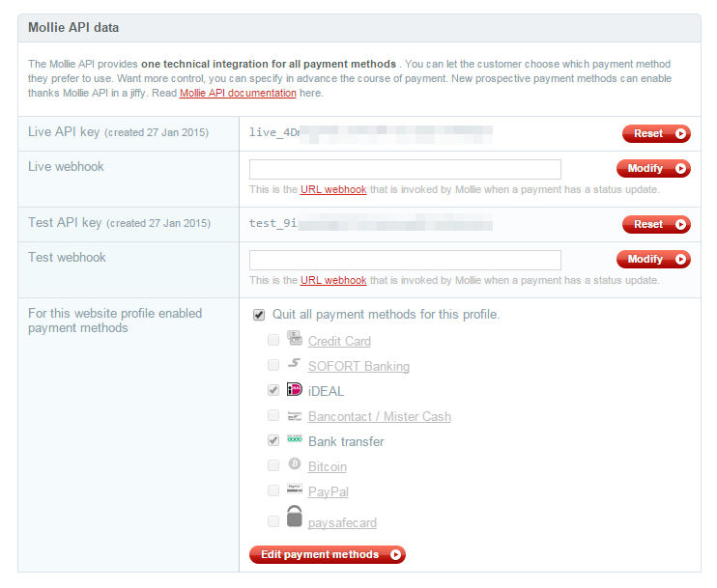
Task: Enable the Credit Card checkbox
Action: pos(273,340)
